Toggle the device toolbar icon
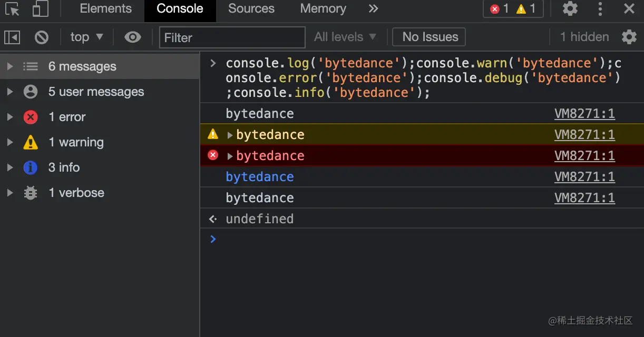The image size is (644, 337). (x=40, y=9)
